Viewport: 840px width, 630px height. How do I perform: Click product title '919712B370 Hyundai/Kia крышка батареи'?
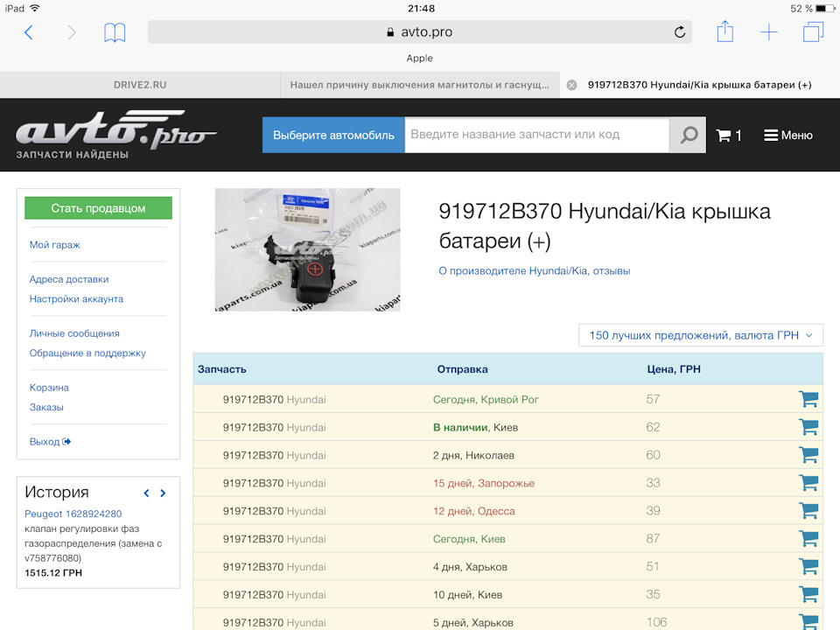click(x=605, y=226)
